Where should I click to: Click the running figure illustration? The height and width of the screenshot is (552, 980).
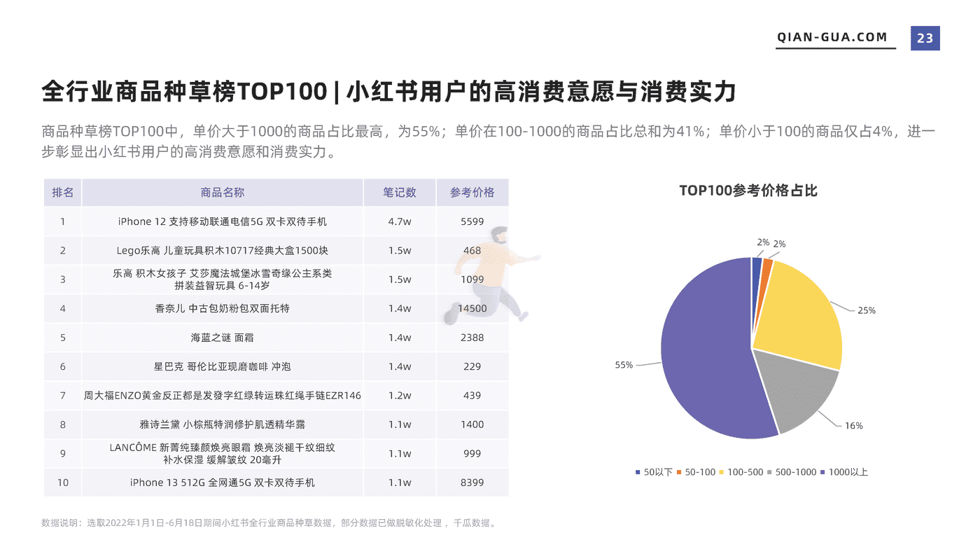click(490, 275)
